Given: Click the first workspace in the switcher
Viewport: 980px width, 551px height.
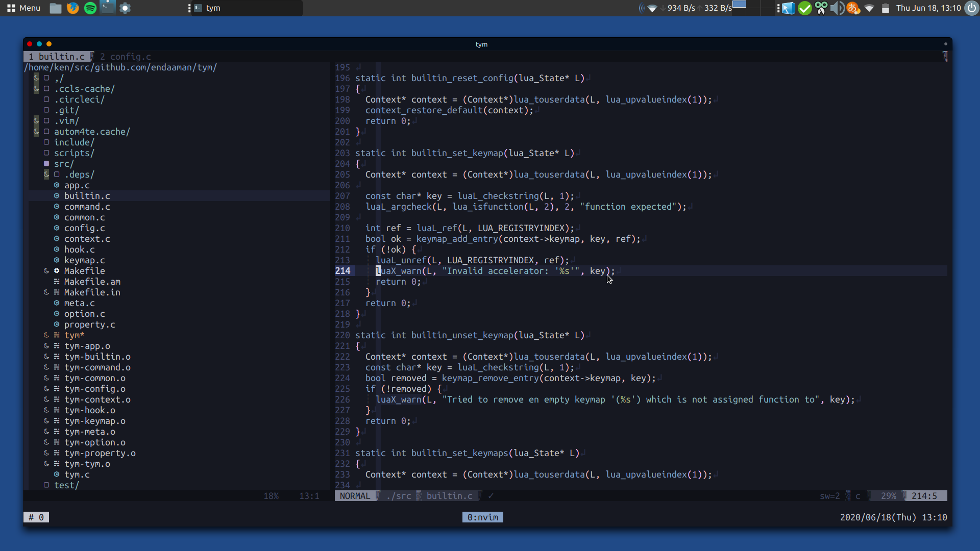Looking at the screenshot, I should tap(739, 5).
